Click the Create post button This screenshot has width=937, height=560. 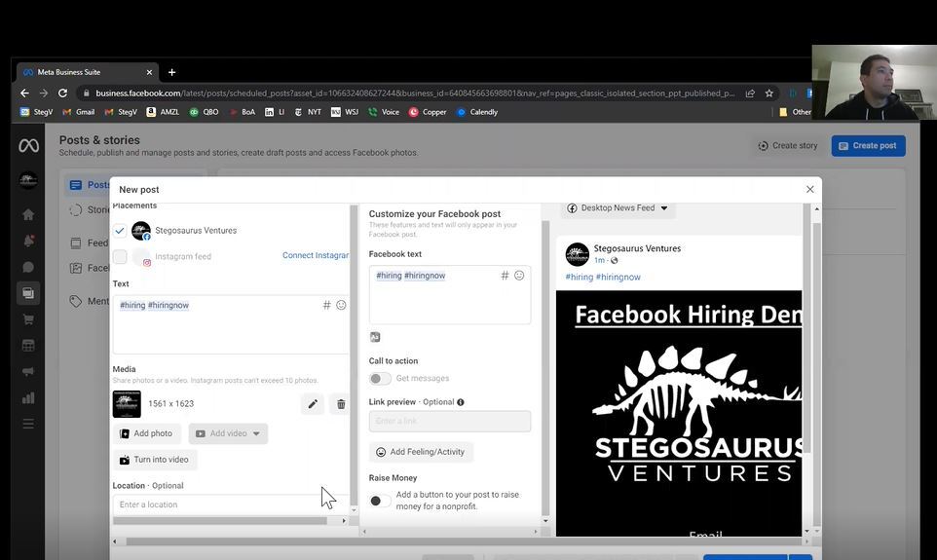coord(868,146)
